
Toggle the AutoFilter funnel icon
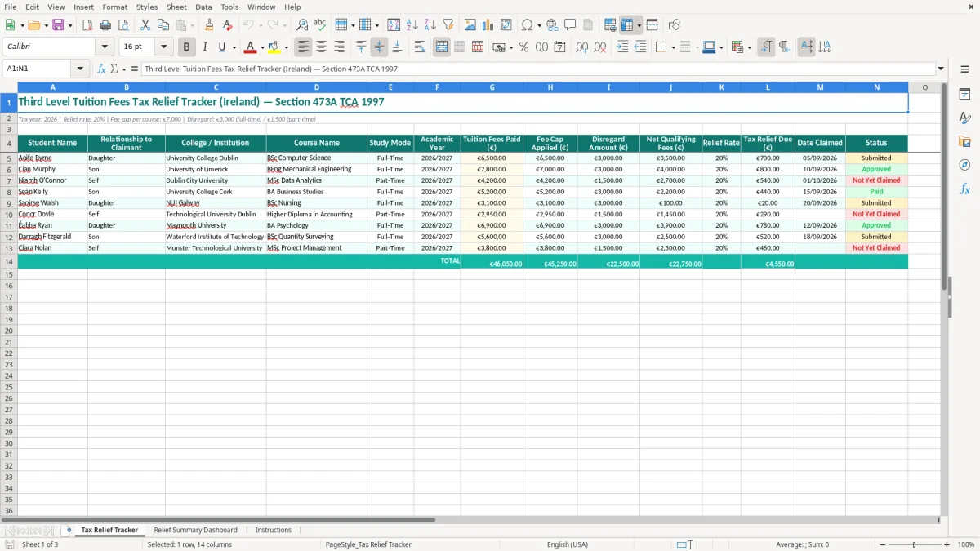click(x=448, y=25)
